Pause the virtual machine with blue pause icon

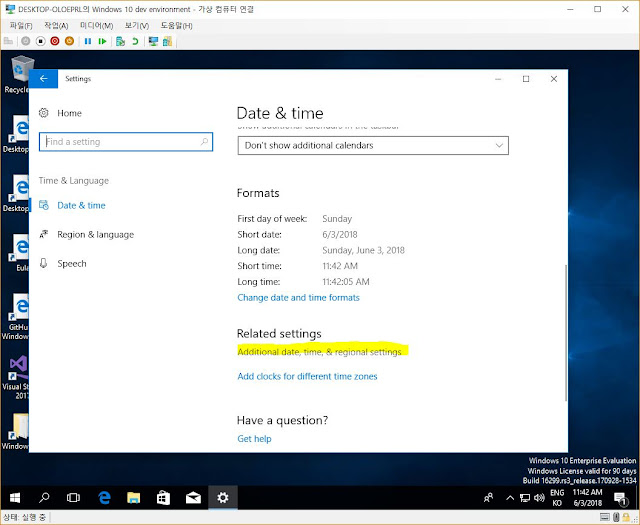tap(88, 41)
